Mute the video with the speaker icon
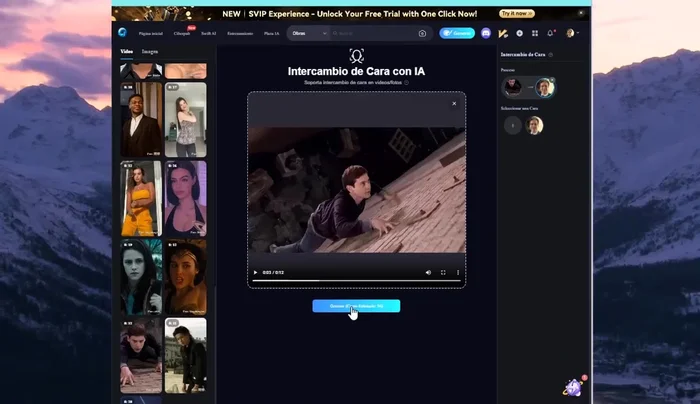Image resolution: width=700 pixels, height=404 pixels. [428, 272]
